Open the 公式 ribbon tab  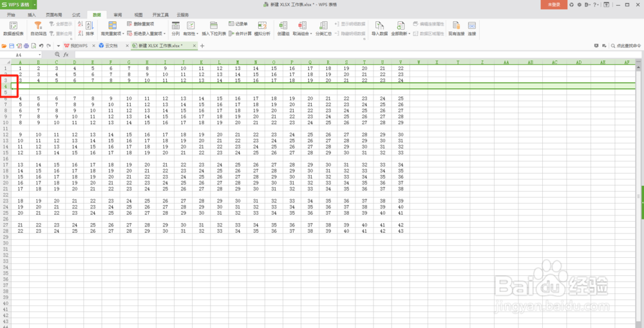click(x=76, y=15)
